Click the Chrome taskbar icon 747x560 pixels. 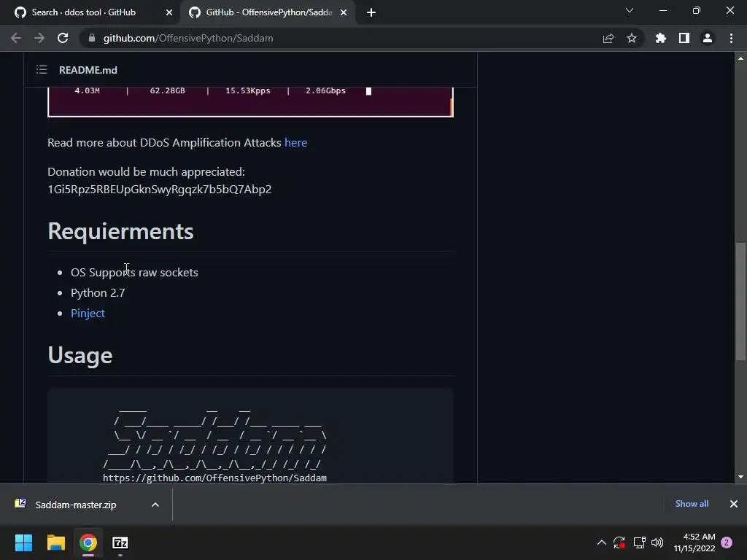(88, 542)
